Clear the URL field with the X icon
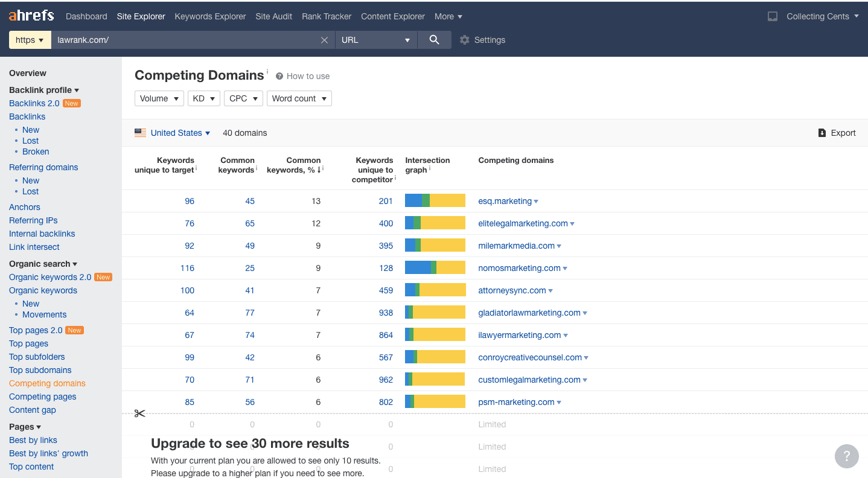The image size is (868, 478). tap(324, 40)
